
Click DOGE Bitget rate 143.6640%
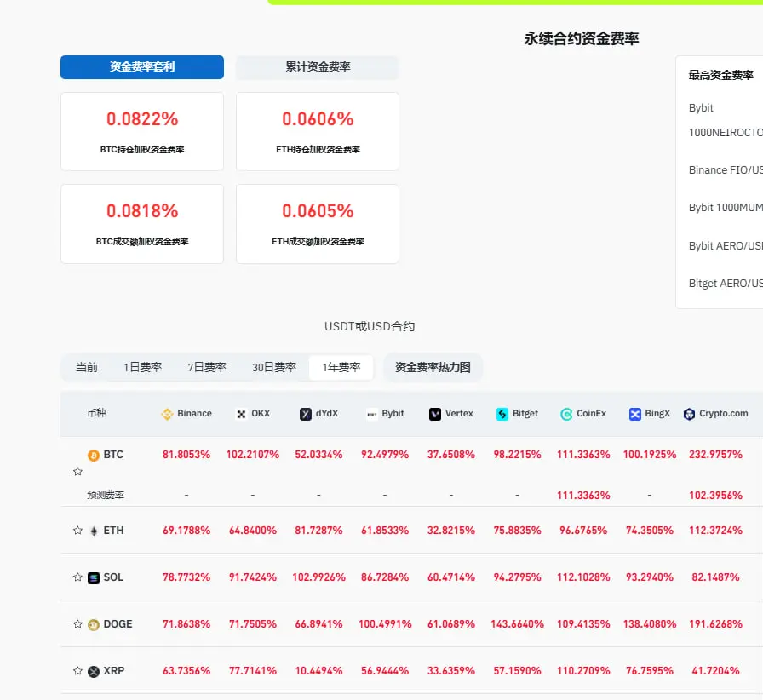(x=517, y=624)
